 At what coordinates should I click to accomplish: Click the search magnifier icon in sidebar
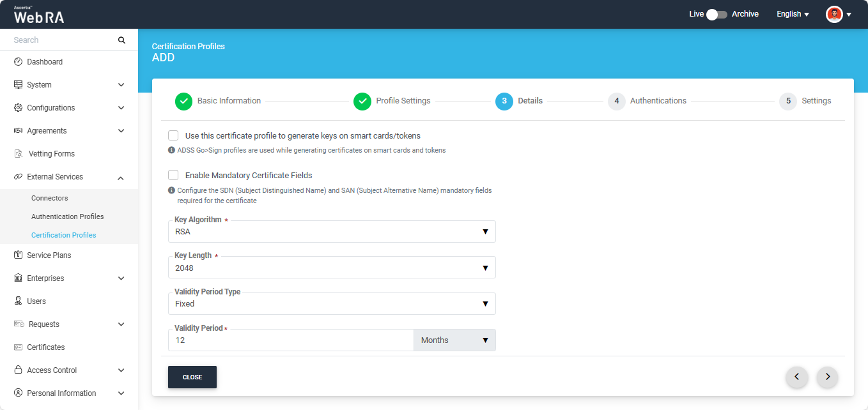[121, 40]
